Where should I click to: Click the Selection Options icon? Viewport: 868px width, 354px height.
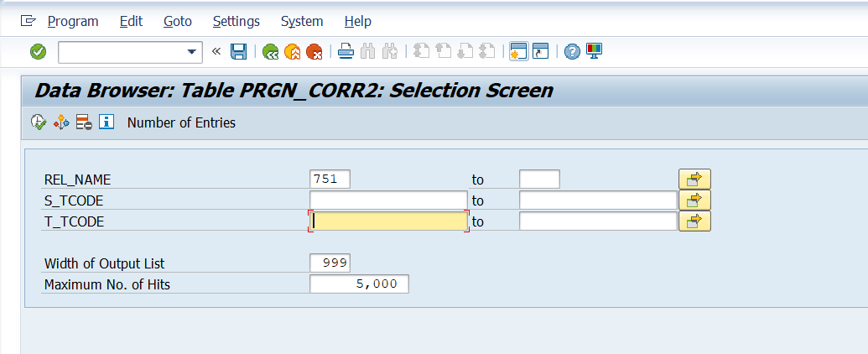click(x=61, y=122)
